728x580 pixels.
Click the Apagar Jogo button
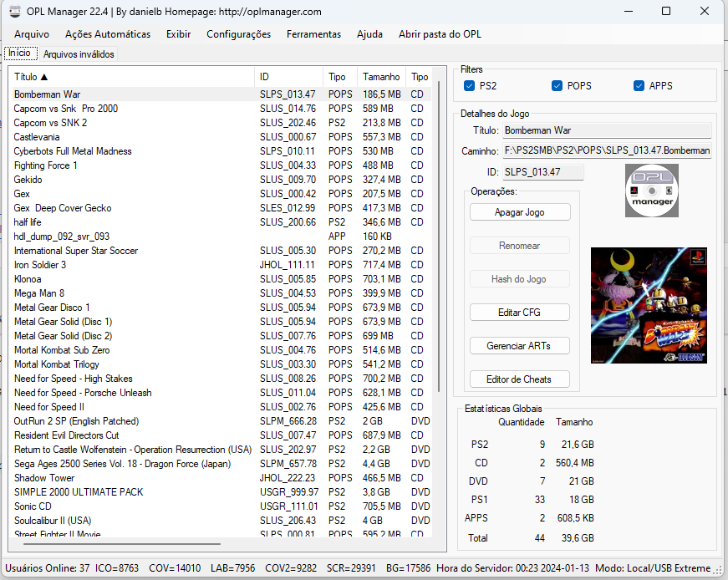pos(520,212)
